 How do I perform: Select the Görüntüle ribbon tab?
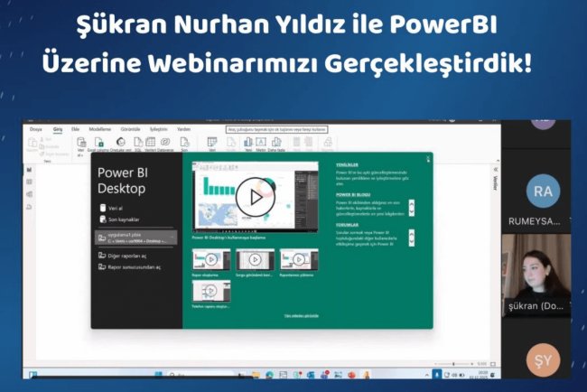click(x=130, y=129)
